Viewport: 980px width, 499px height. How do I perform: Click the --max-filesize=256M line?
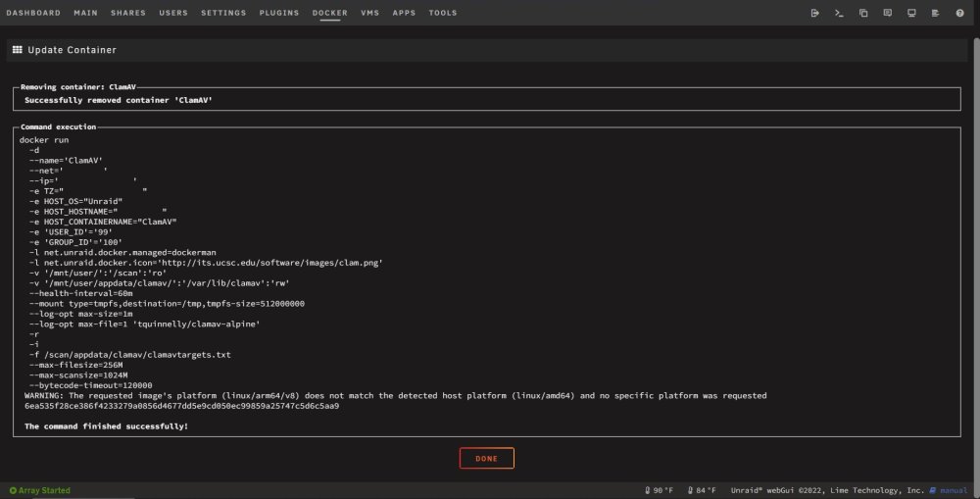[x=75, y=365]
